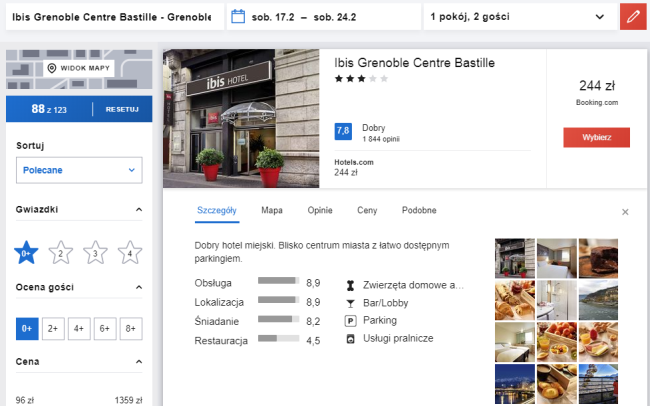Collapse the Gwiazdki filter section
Viewport: 650px width, 406px height.
coord(138,210)
